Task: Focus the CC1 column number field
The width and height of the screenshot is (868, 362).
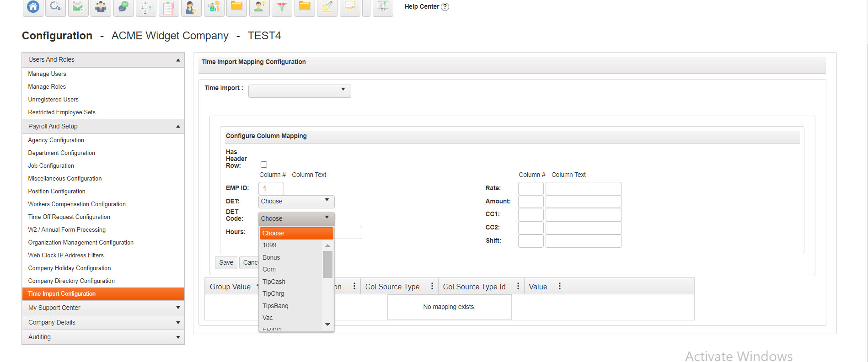Action: tap(530, 215)
